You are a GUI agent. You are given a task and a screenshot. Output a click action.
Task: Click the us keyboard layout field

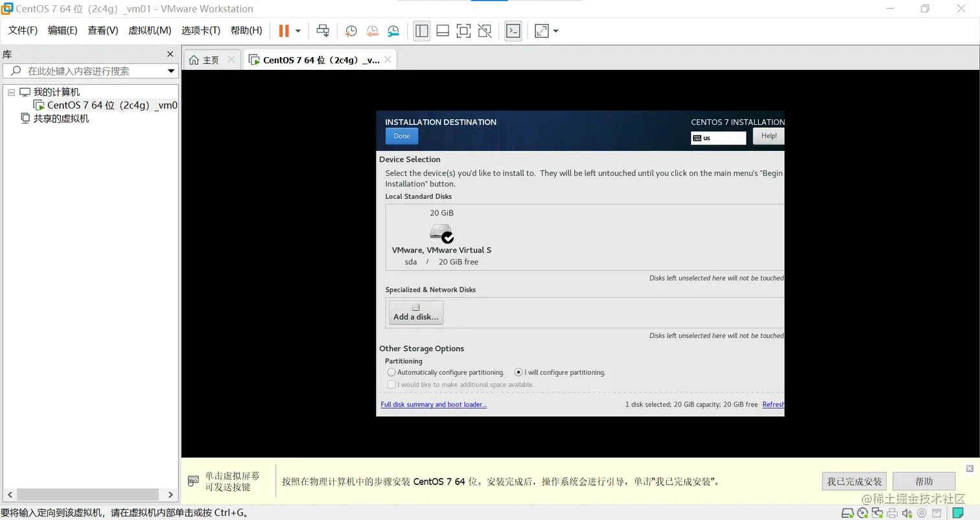tap(718, 138)
